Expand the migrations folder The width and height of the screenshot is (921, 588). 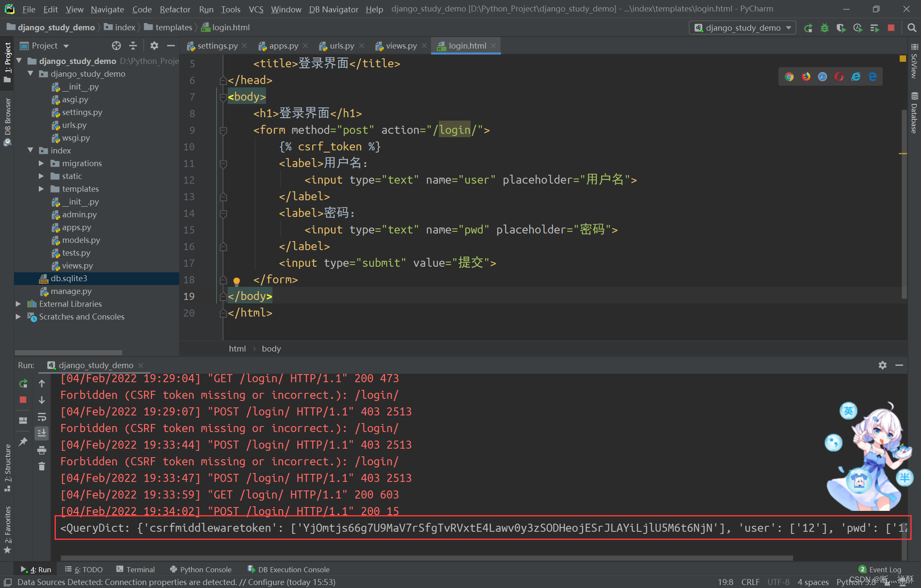coord(41,163)
